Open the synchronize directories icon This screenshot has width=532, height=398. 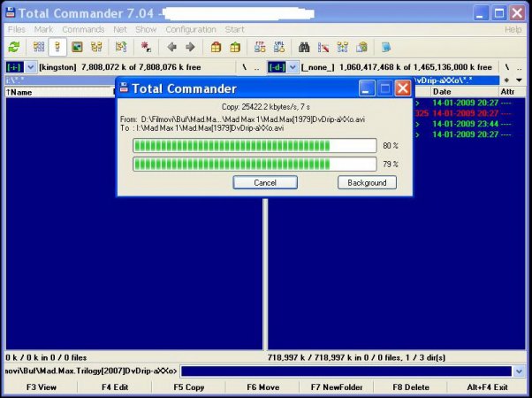click(x=342, y=47)
